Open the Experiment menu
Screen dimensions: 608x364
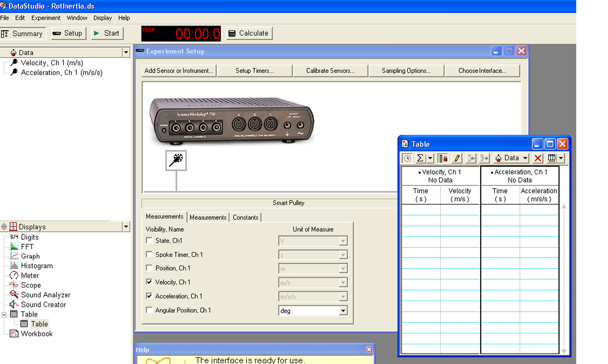(46, 18)
